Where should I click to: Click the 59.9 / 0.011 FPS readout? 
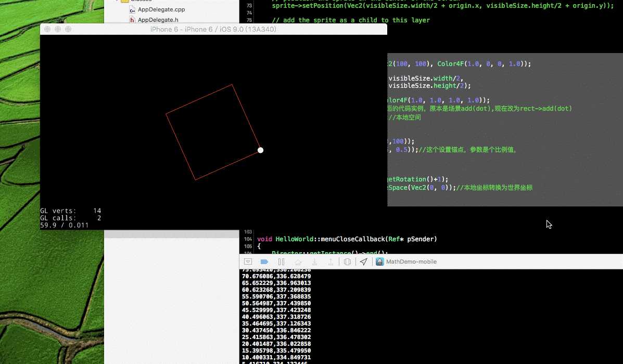(x=65, y=225)
